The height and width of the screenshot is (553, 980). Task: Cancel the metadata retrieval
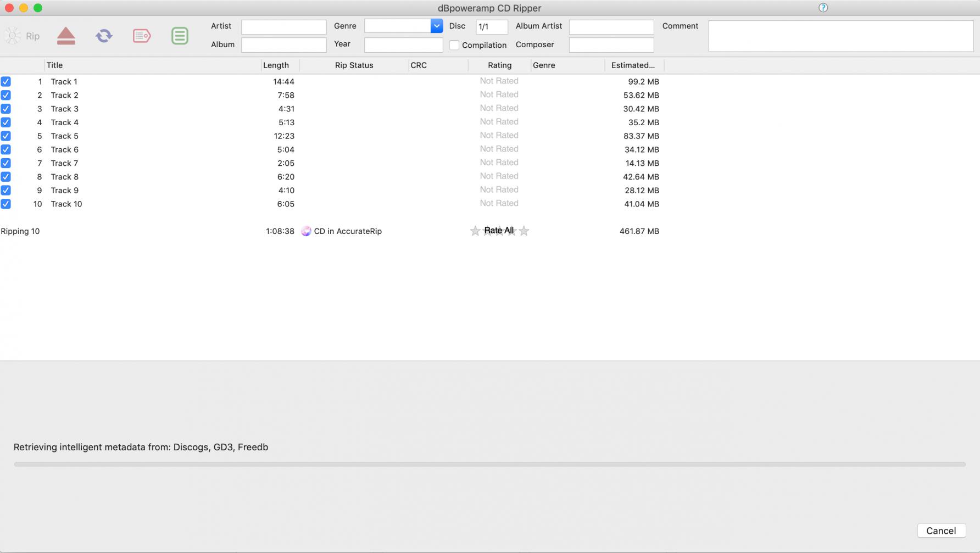941,530
